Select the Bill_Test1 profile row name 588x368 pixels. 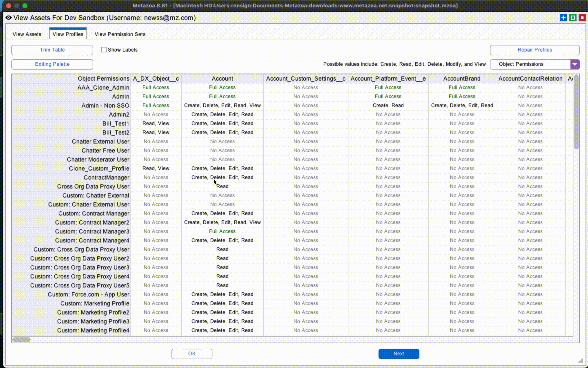coord(116,124)
